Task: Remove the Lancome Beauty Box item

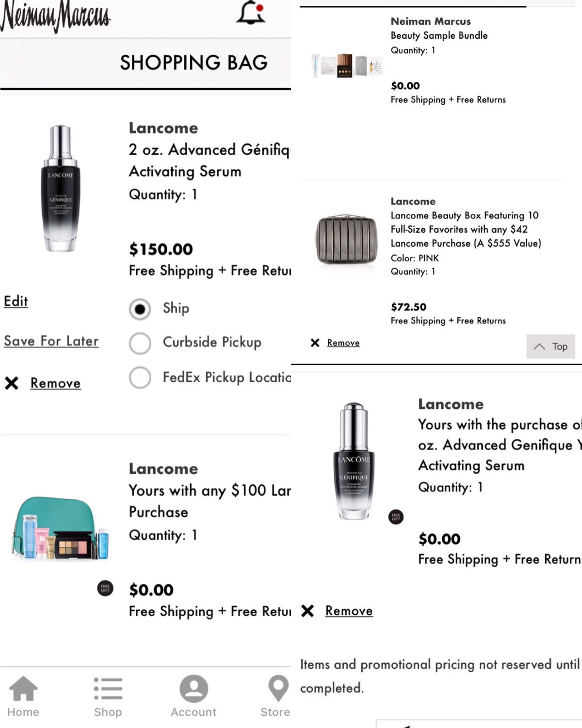Action: 343,343
